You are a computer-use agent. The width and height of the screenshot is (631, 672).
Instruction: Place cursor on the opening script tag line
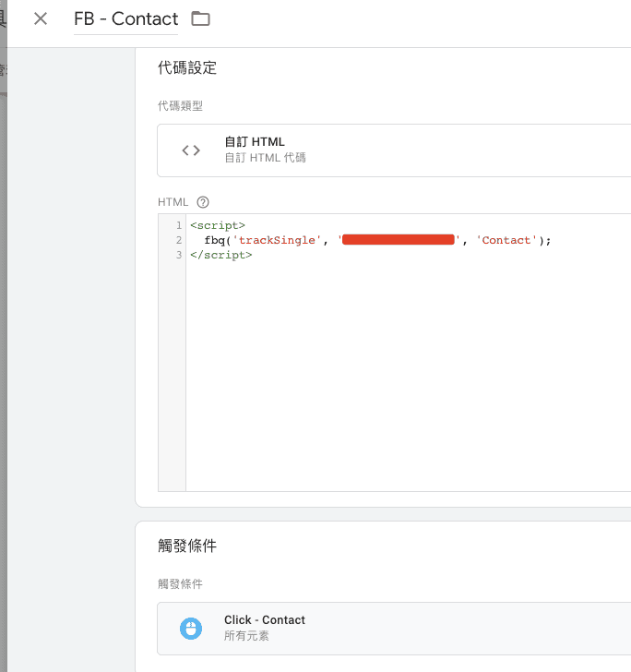218,225
